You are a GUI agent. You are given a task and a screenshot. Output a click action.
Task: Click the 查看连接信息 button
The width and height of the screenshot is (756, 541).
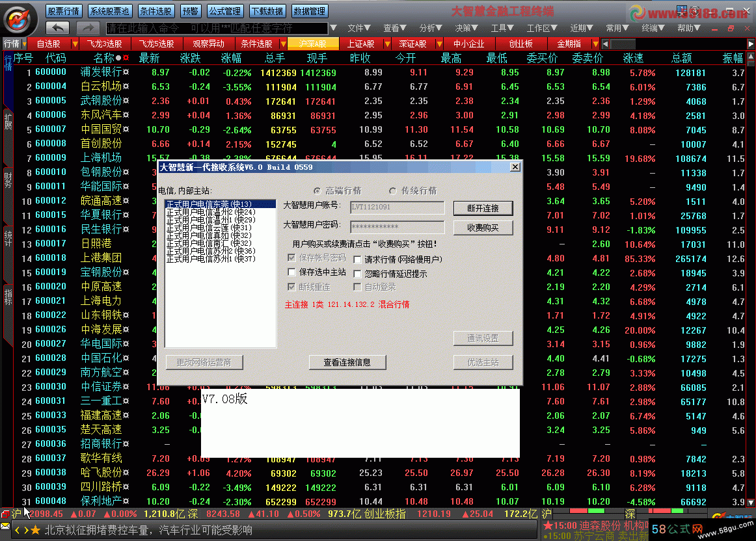coord(347,362)
